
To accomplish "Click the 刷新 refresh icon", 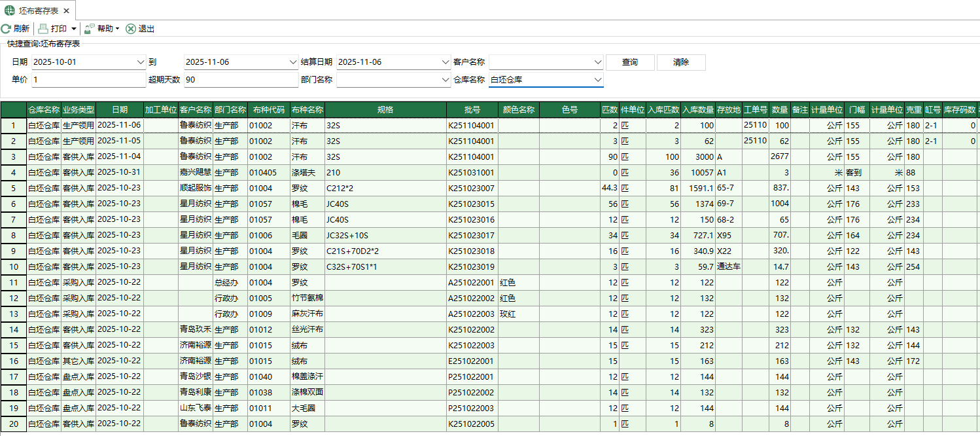I will pos(7,28).
